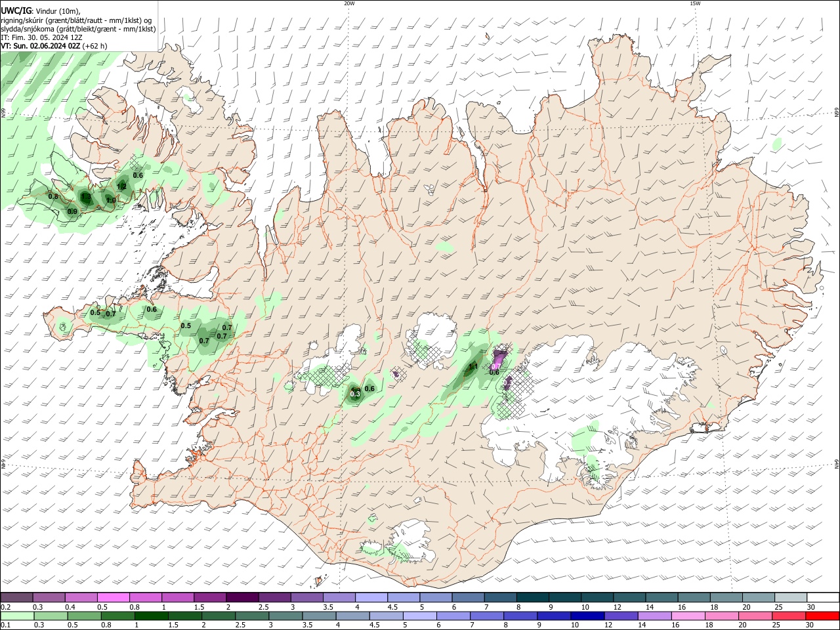
Task: Click the '1.2' precipitation value on the map
Action: tap(121, 186)
